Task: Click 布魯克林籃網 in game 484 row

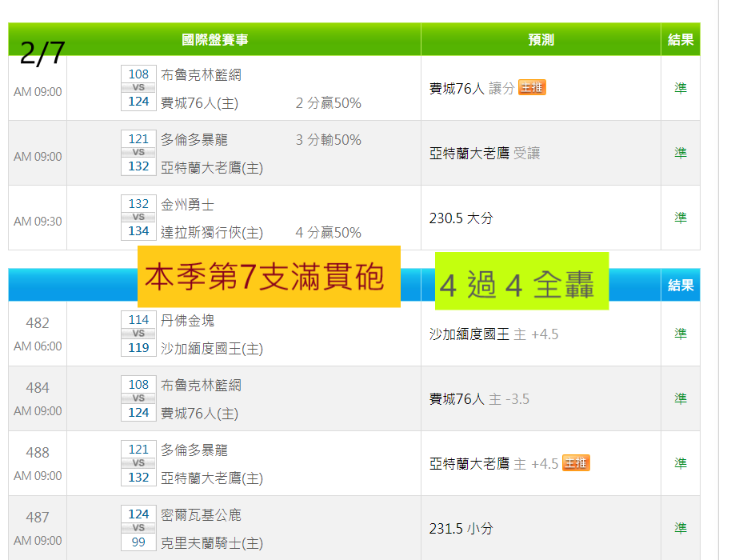Action: coord(201,385)
